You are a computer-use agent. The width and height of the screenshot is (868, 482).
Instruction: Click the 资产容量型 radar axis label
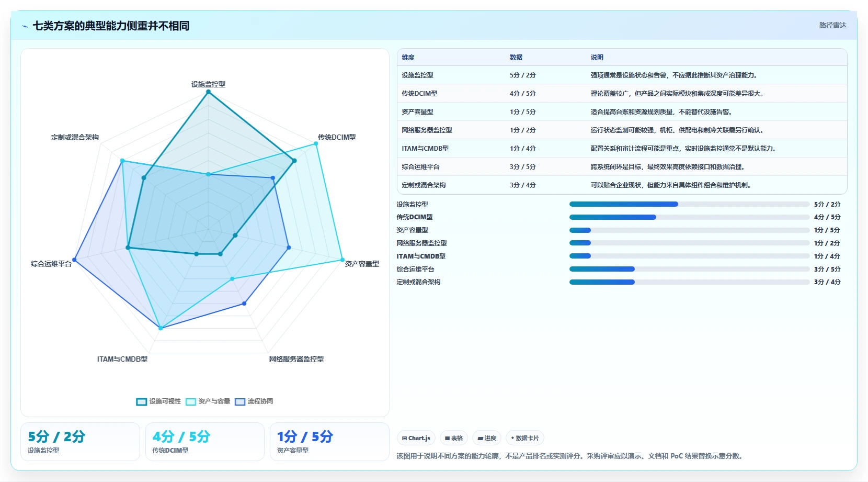click(362, 264)
